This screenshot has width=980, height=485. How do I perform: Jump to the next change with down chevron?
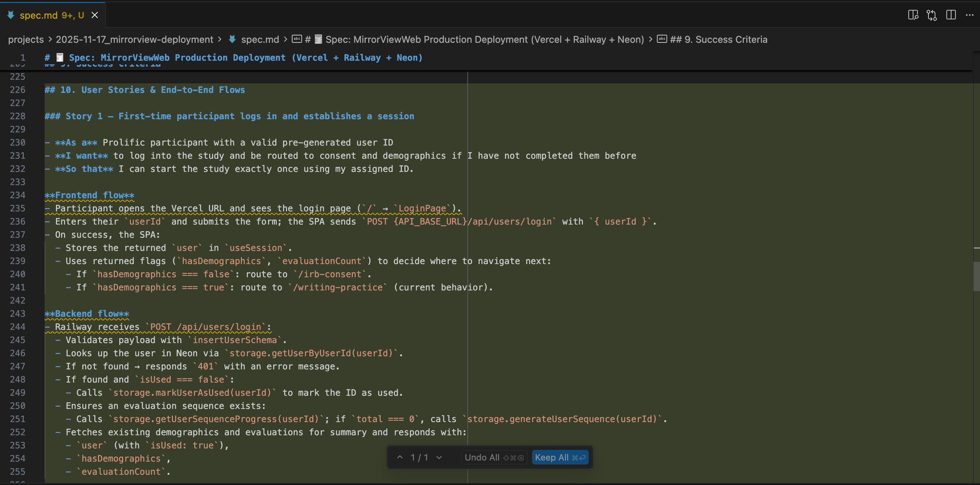439,457
